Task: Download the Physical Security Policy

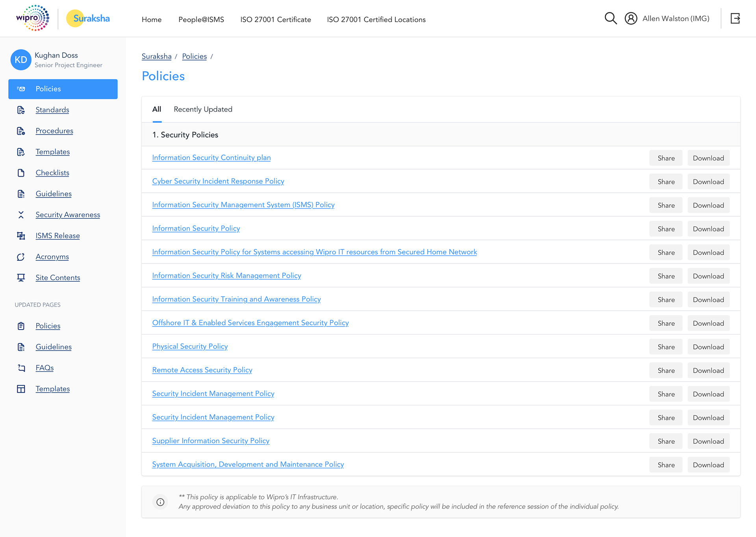Action: (x=708, y=347)
